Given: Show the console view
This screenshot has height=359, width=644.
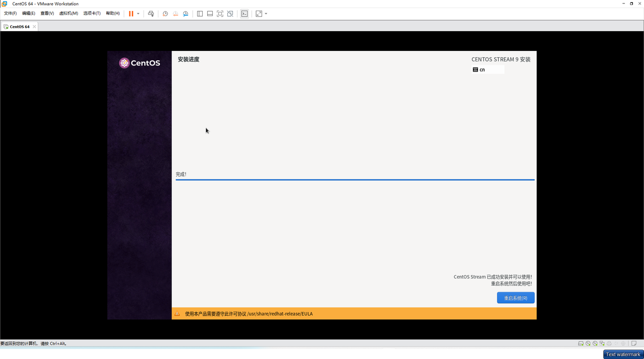Looking at the screenshot, I should (x=245, y=14).
